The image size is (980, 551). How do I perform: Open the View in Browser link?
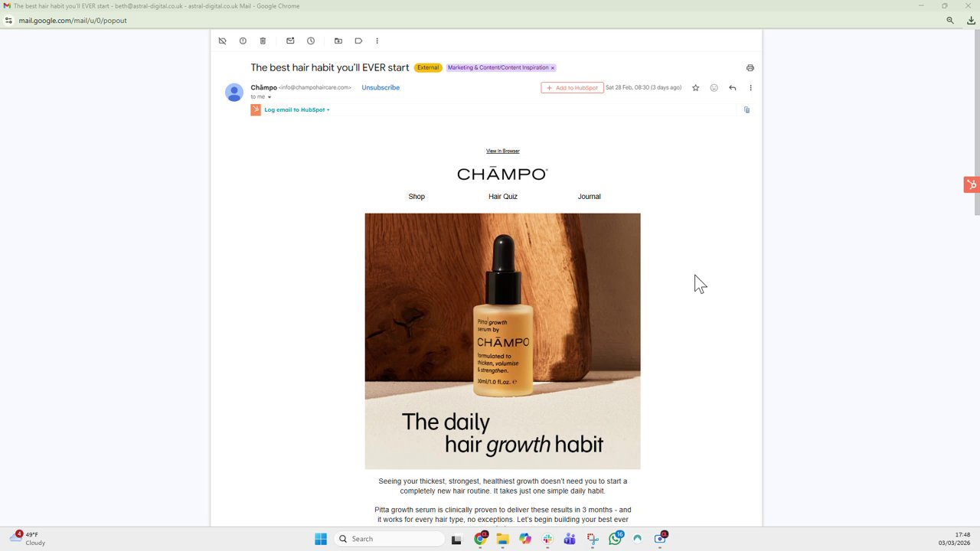tap(503, 152)
